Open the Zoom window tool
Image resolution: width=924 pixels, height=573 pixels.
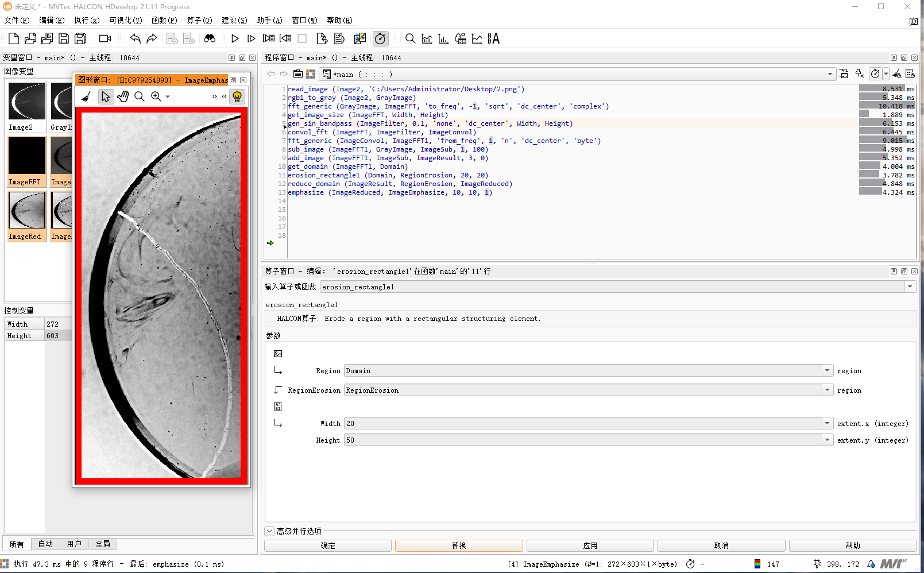point(410,38)
